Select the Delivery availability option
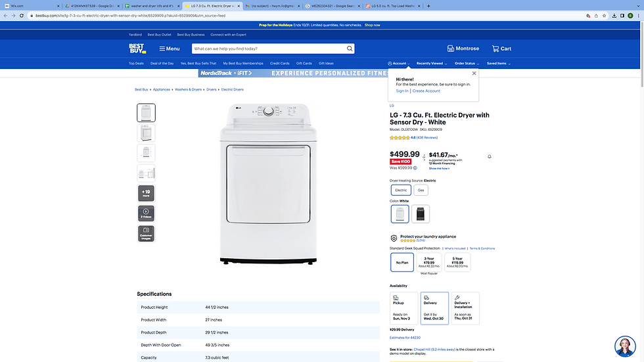Image resolution: width=644 pixels, height=362 pixels. click(x=434, y=308)
